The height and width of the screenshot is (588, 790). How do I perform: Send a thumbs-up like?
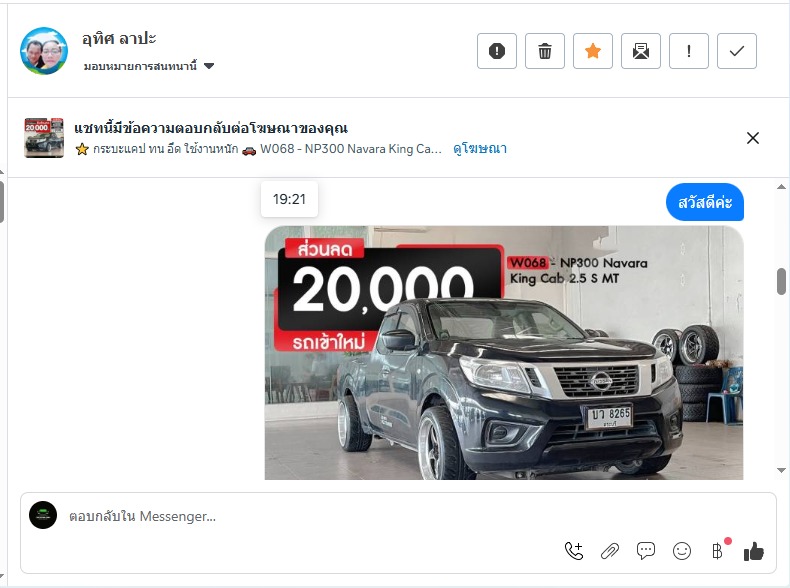click(754, 552)
